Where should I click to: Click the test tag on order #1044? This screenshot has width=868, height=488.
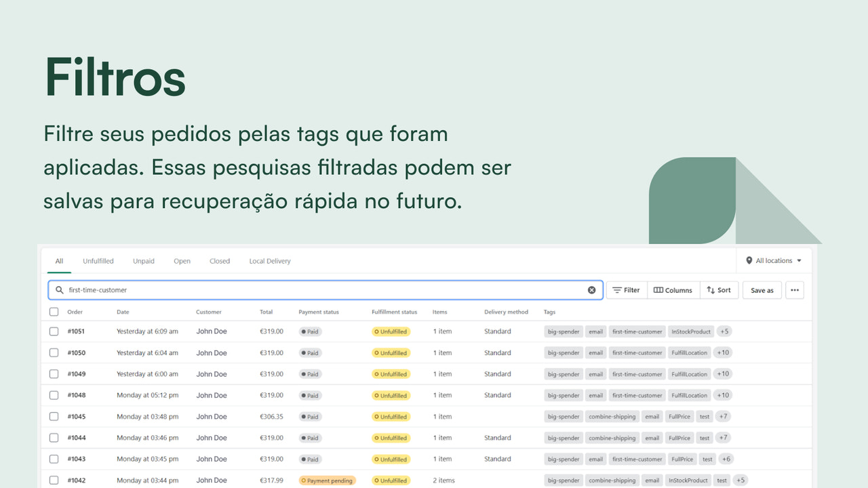coord(705,438)
